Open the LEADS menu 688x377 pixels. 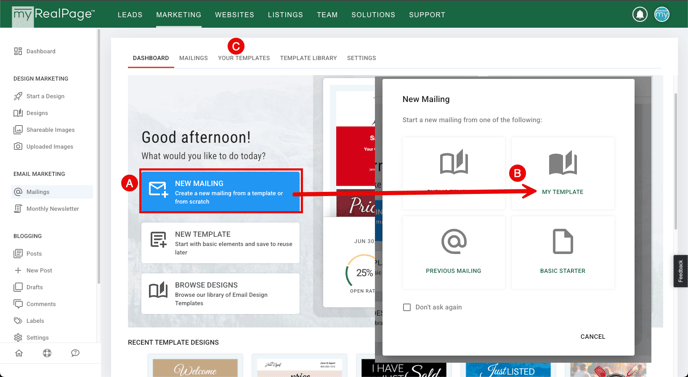pos(130,14)
